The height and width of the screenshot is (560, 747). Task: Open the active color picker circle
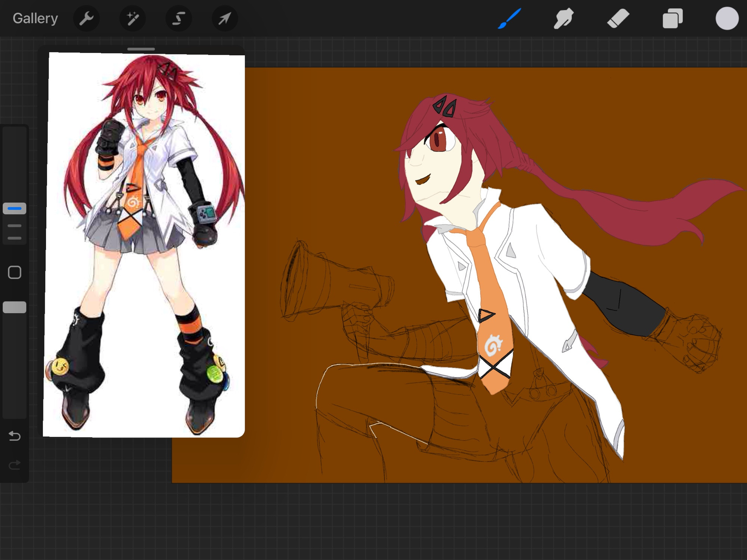coord(727,18)
